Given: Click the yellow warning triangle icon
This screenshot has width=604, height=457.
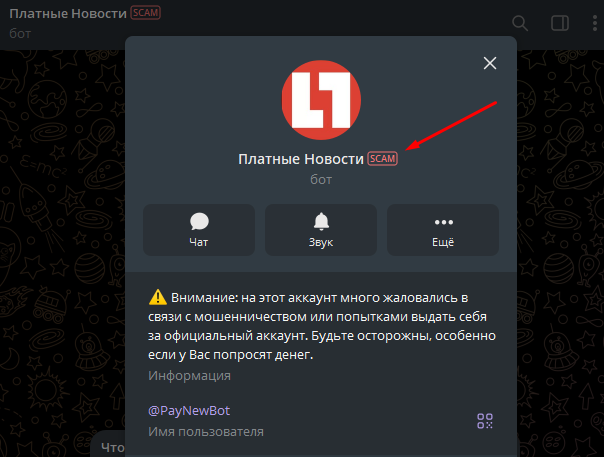Looking at the screenshot, I should 157,297.
